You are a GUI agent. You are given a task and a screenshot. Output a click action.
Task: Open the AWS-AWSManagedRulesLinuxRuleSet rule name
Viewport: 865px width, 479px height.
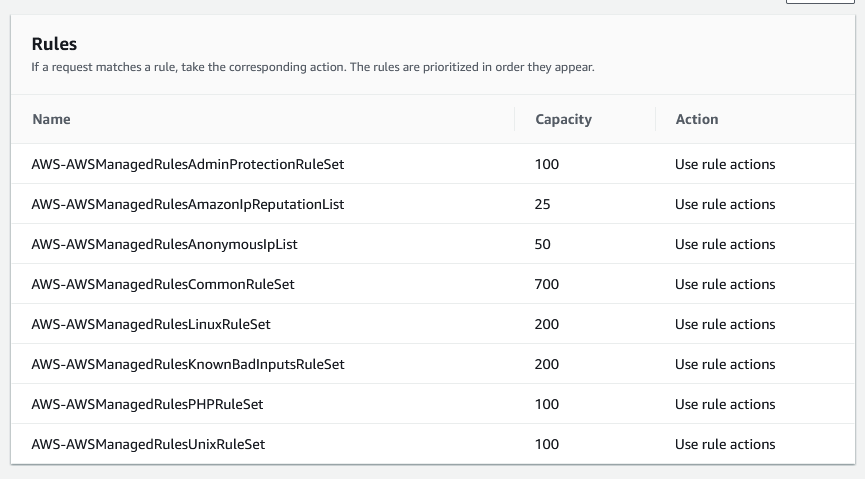coord(151,324)
